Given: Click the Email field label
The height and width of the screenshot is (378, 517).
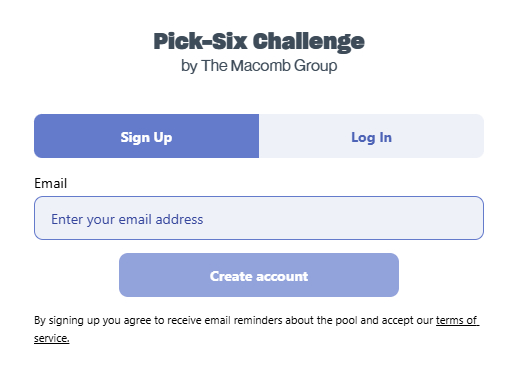Looking at the screenshot, I should (x=51, y=183).
